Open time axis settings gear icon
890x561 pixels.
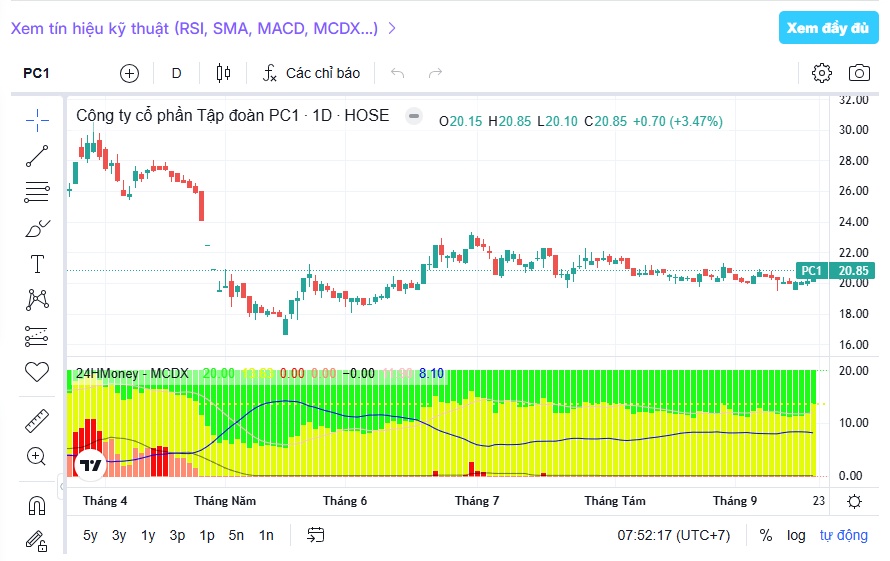click(854, 501)
